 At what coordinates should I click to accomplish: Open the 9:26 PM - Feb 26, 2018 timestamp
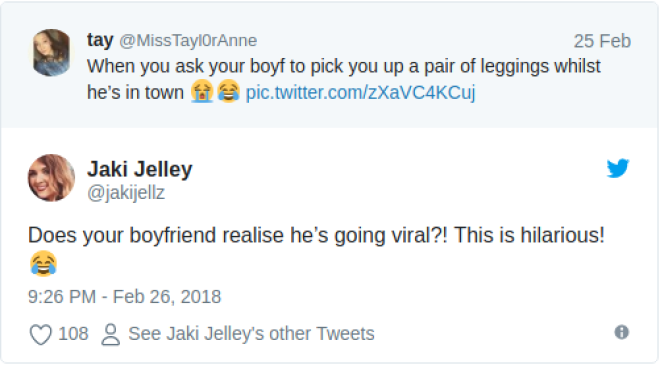(x=125, y=297)
